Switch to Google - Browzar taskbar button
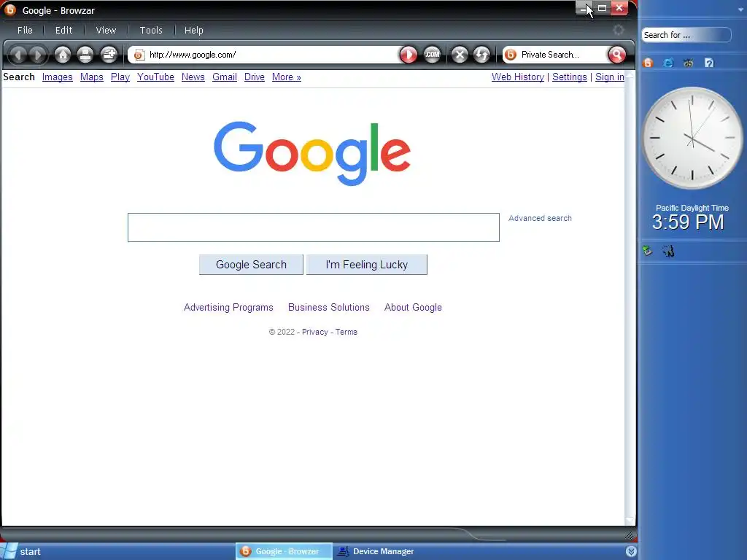Viewport: 747px width, 560px height. (284, 551)
